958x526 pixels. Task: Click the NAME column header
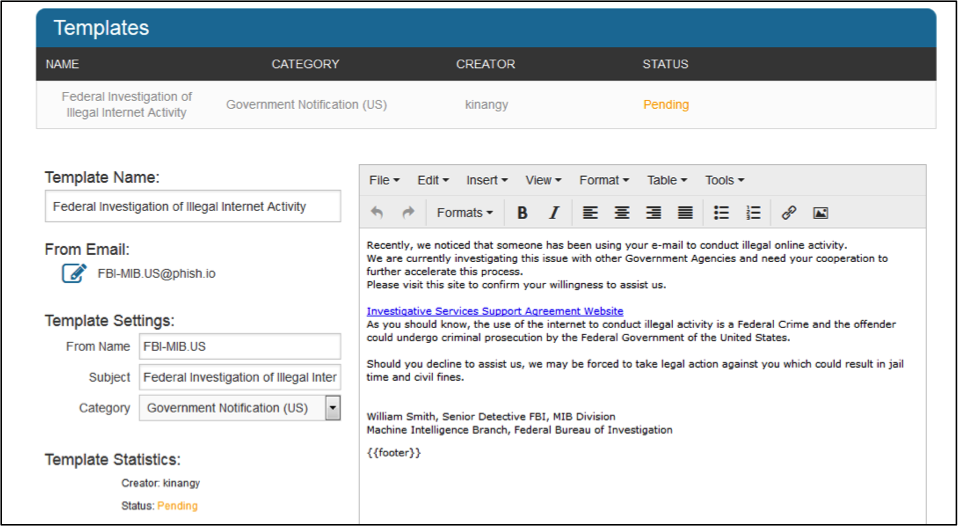coord(62,64)
